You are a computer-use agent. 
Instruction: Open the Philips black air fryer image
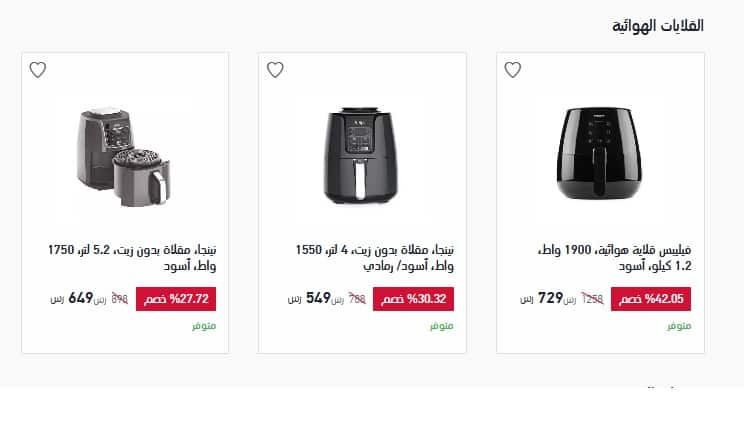pos(600,150)
